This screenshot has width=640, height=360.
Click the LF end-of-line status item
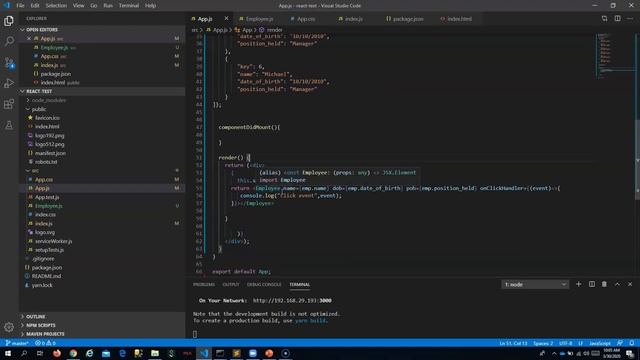[580, 343]
